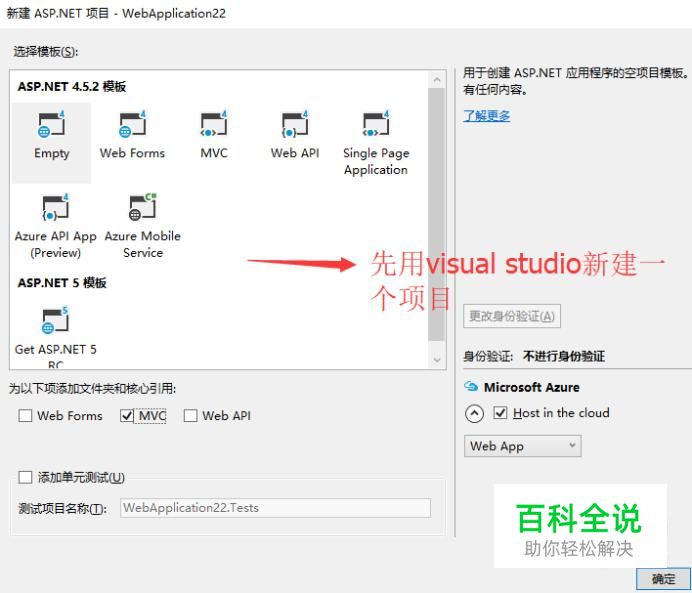
Task: Click the template list scroll up arrow
Action: tap(437, 79)
